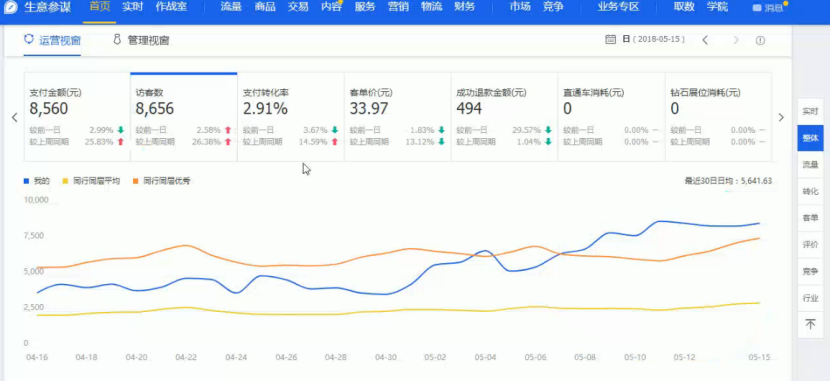Toggle the 同行同层平均 yellow legend series
The width and height of the screenshot is (830, 381).
91,181
